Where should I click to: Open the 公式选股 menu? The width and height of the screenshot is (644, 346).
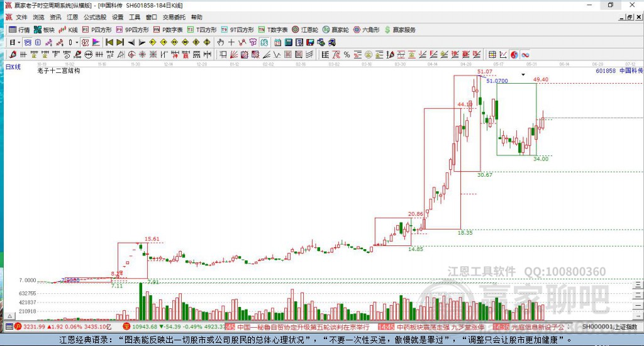[x=95, y=17]
